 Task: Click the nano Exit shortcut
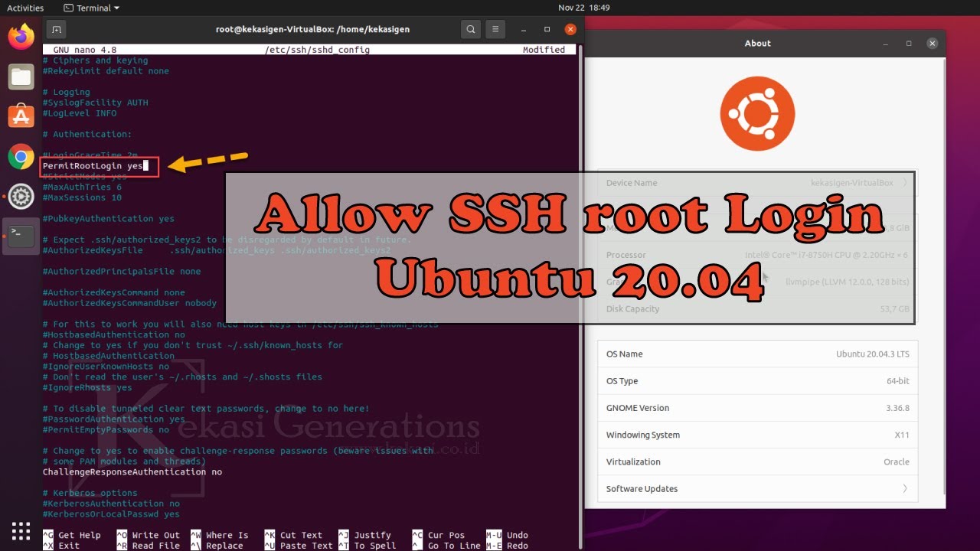click(61, 546)
